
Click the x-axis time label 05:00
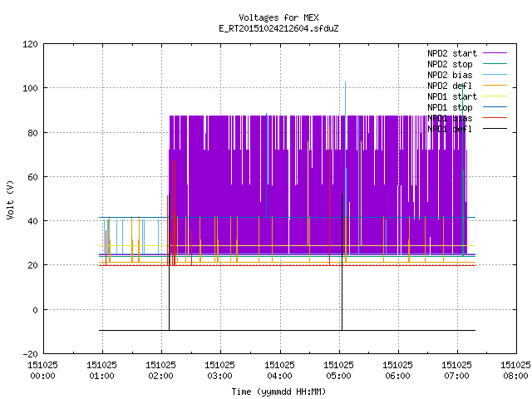point(338,376)
